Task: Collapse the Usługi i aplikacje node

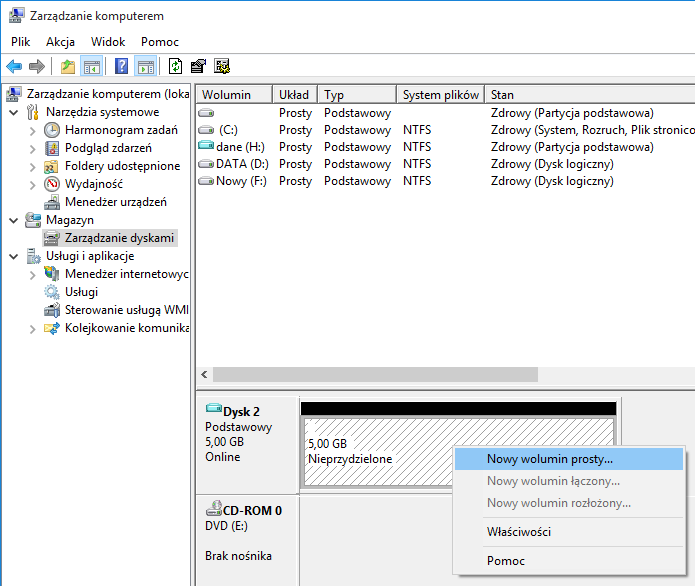Action: 14,256
